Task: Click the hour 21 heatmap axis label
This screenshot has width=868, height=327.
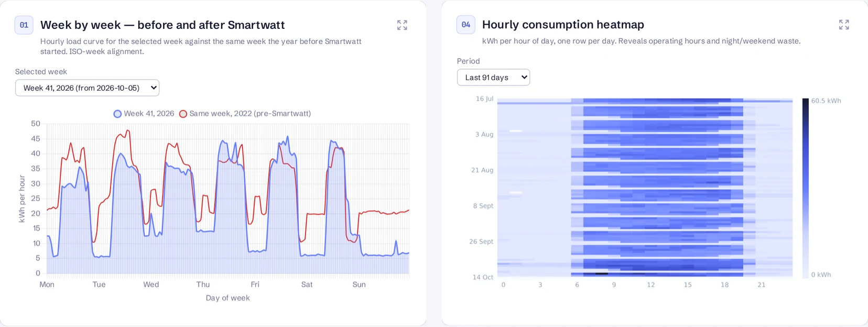Action: tap(761, 285)
